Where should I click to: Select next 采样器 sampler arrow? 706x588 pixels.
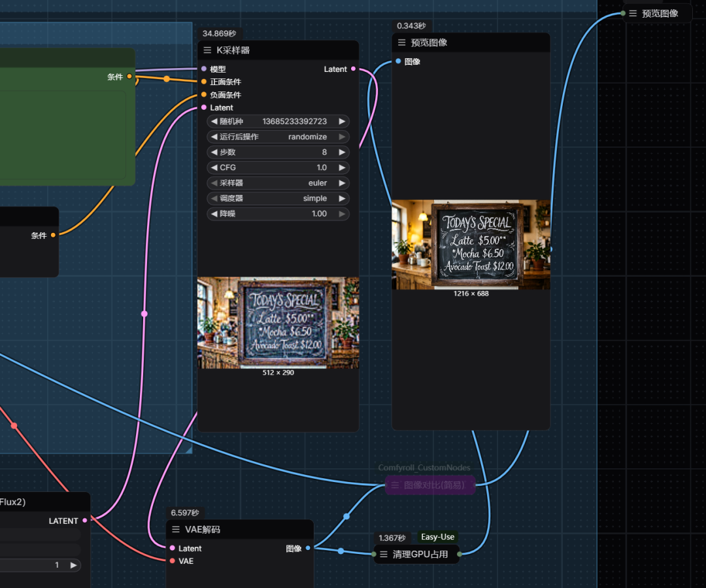(342, 183)
